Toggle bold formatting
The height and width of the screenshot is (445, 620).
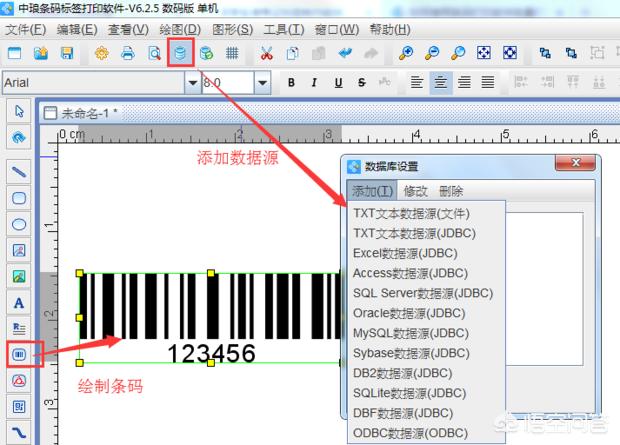pyautogui.click(x=291, y=82)
